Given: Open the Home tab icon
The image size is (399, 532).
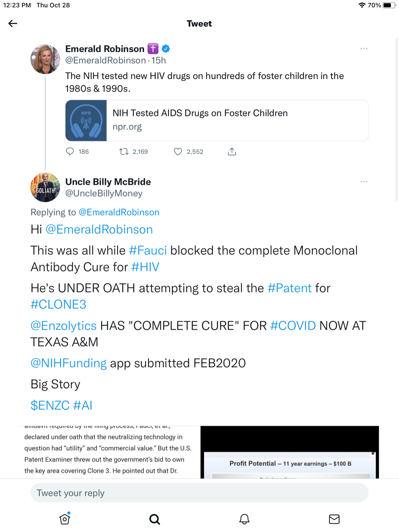Looking at the screenshot, I should (x=65, y=519).
